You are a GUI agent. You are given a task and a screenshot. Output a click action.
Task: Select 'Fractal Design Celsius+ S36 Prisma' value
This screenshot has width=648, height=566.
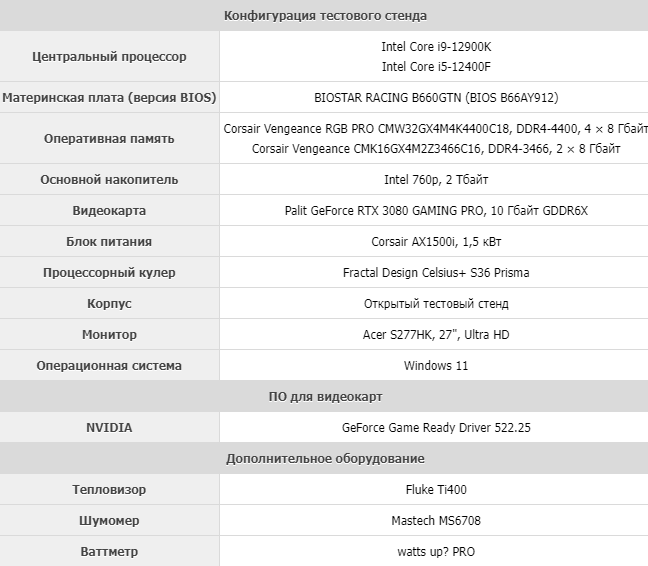pos(436,273)
